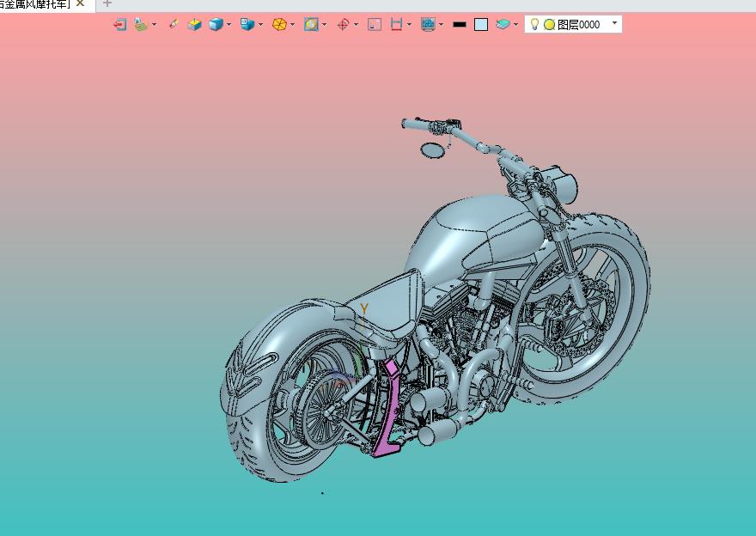Click the yellow-topped box icon
Image resolution: width=756 pixels, height=536 pixels.
click(194, 24)
